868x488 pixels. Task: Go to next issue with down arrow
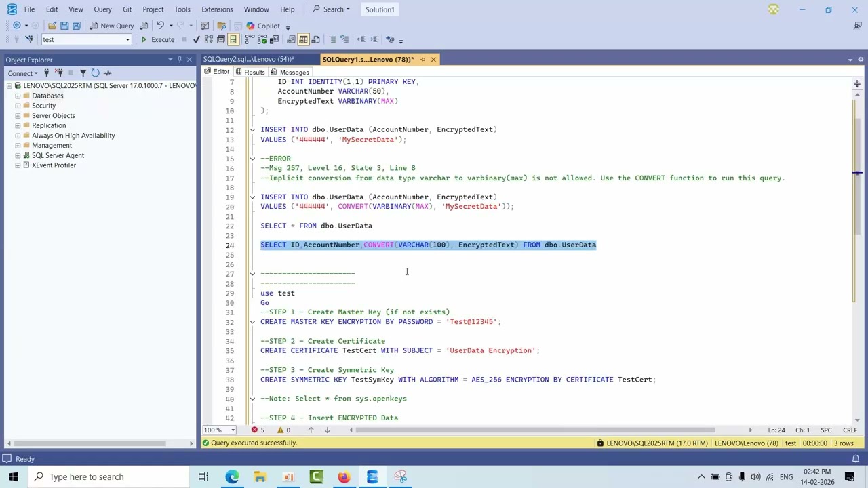tap(327, 430)
